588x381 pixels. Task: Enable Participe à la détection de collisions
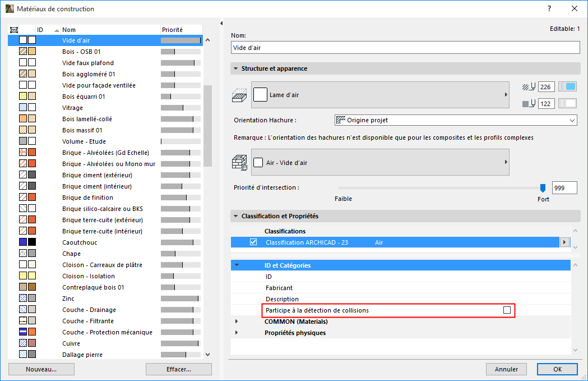[507, 310]
